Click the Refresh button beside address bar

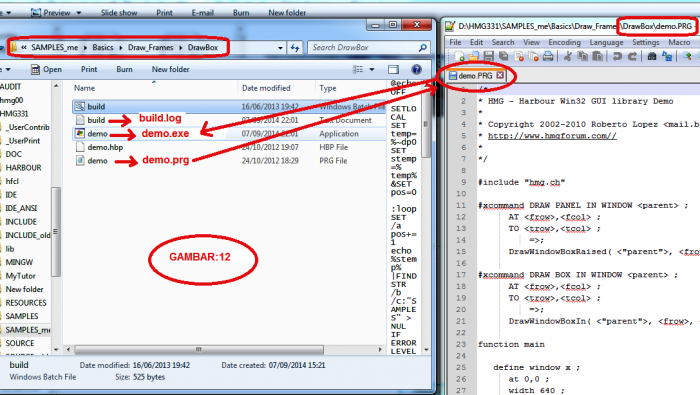click(295, 47)
